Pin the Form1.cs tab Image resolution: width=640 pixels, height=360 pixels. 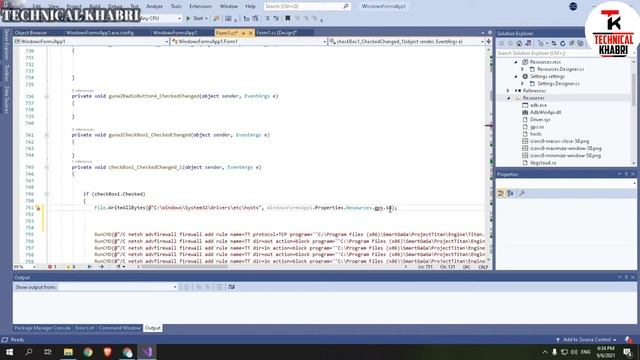click(243, 33)
